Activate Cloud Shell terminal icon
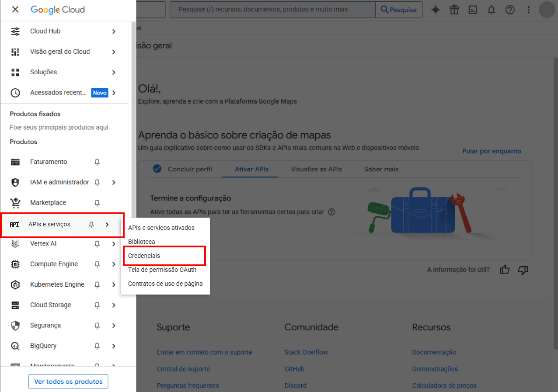Viewport: 558px width, 392px height. [473, 10]
